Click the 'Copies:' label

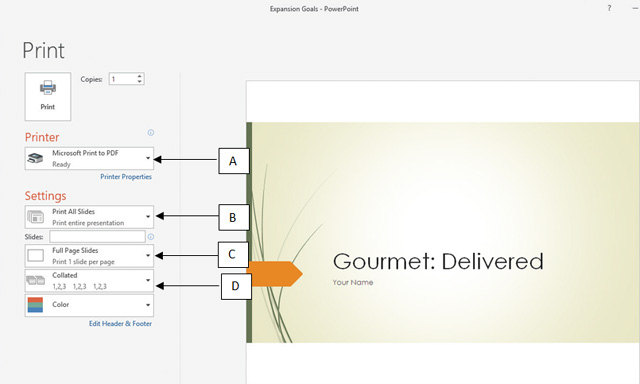(x=91, y=79)
